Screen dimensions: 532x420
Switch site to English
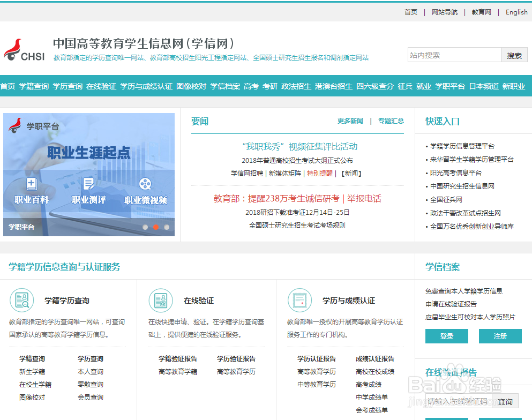point(517,12)
